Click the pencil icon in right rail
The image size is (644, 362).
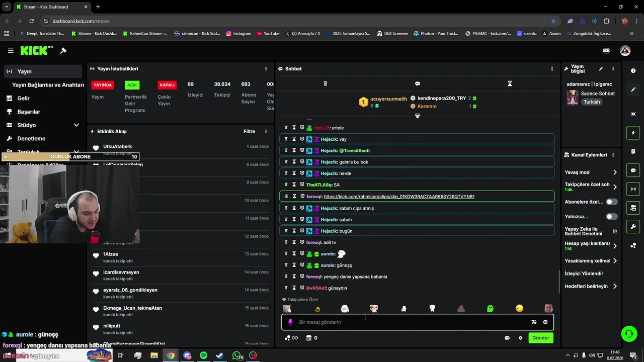pos(633,89)
